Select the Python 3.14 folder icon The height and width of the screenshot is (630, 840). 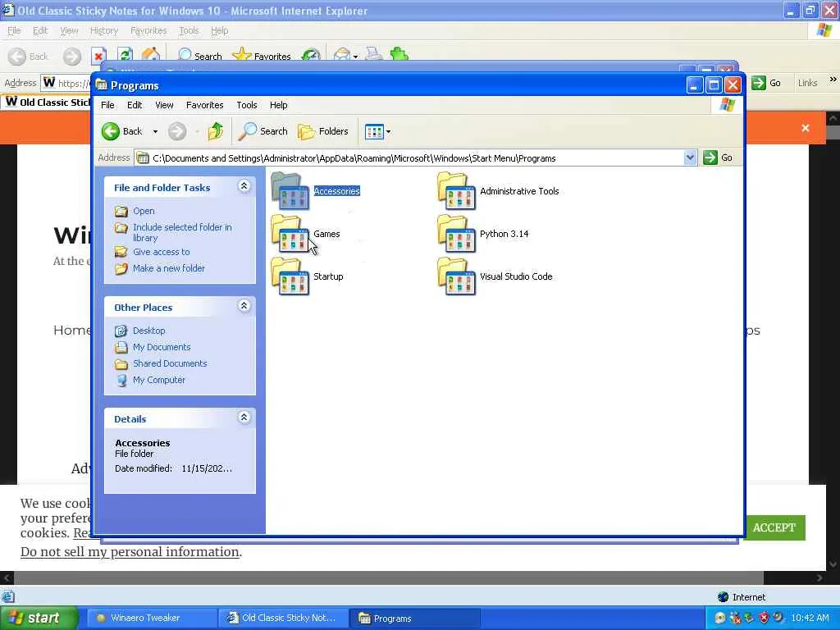tap(456, 234)
